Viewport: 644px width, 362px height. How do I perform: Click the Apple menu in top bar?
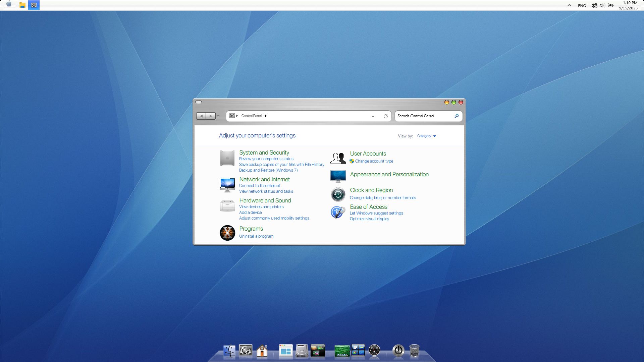pos(9,4)
